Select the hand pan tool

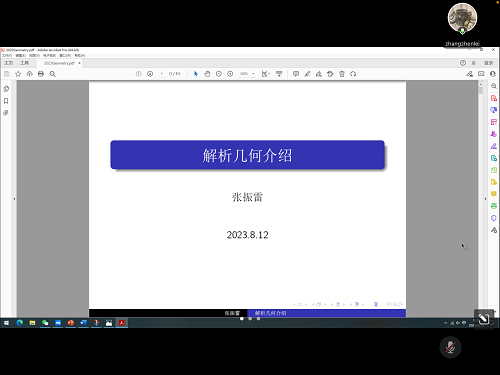click(x=207, y=74)
